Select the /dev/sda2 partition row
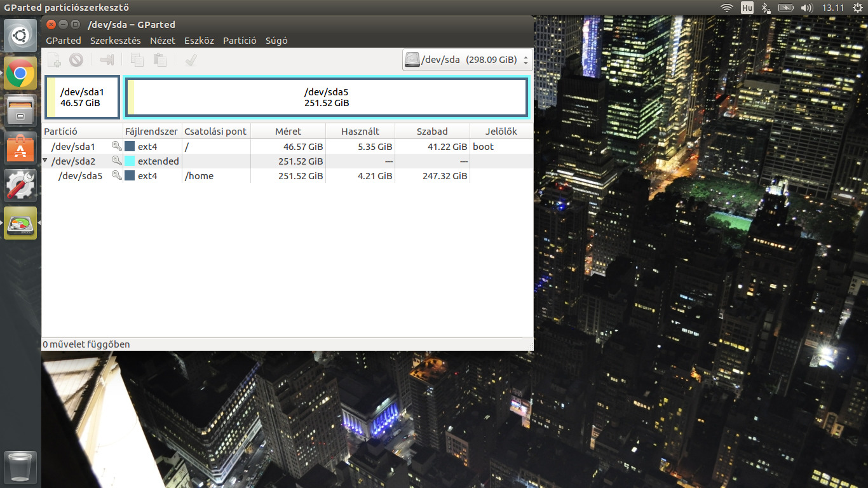This screenshot has height=488, width=868. [x=287, y=161]
